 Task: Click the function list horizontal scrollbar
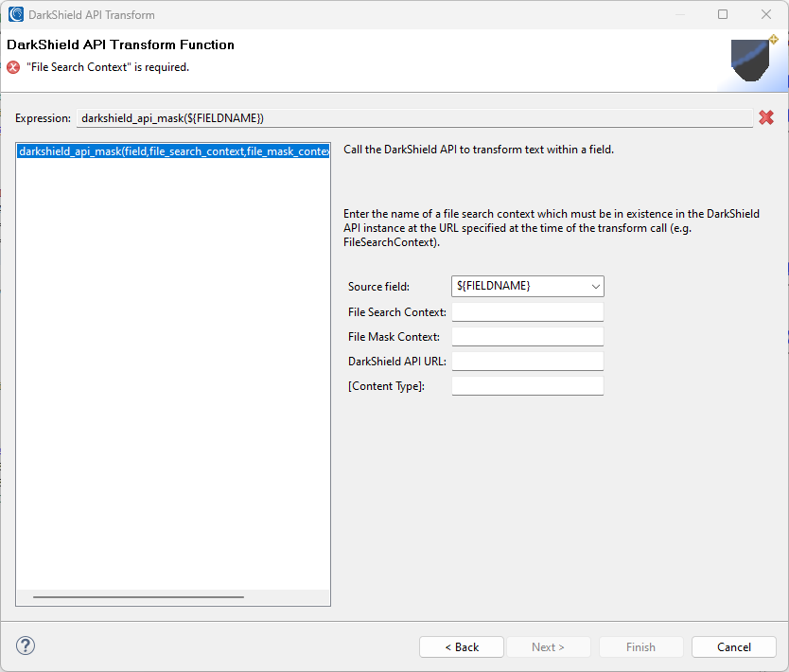click(138, 597)
